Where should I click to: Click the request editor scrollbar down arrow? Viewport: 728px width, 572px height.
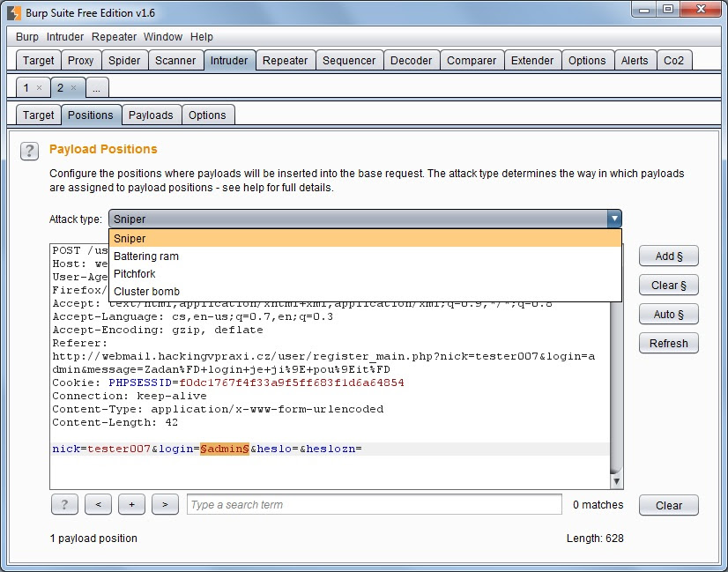point(617,481)
